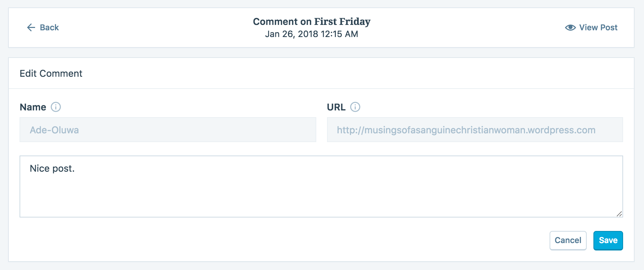Click the left arrow icon beside Back
Viewport: 644px width, 270px height.
(31, 28)
